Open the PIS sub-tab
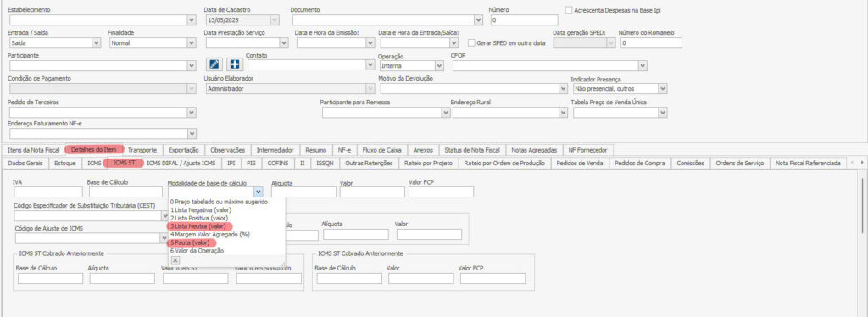This screenshot has height=317, width=868. pos(251,164)
